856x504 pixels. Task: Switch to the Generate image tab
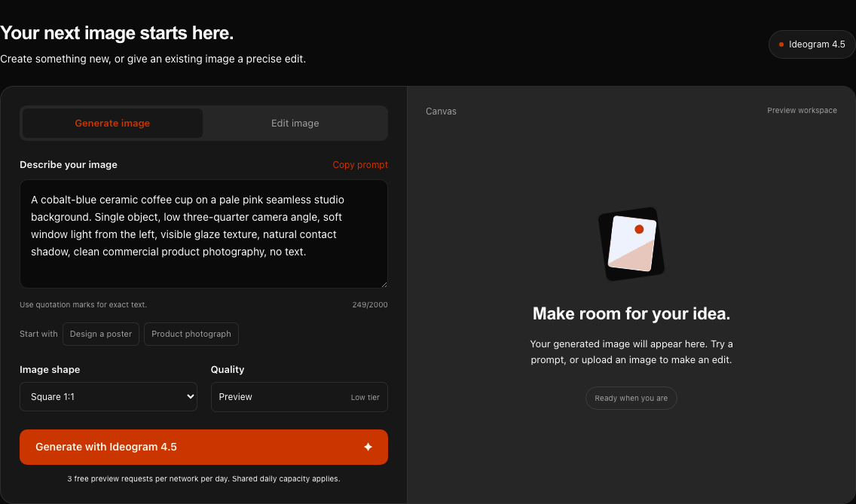(112, 123)
